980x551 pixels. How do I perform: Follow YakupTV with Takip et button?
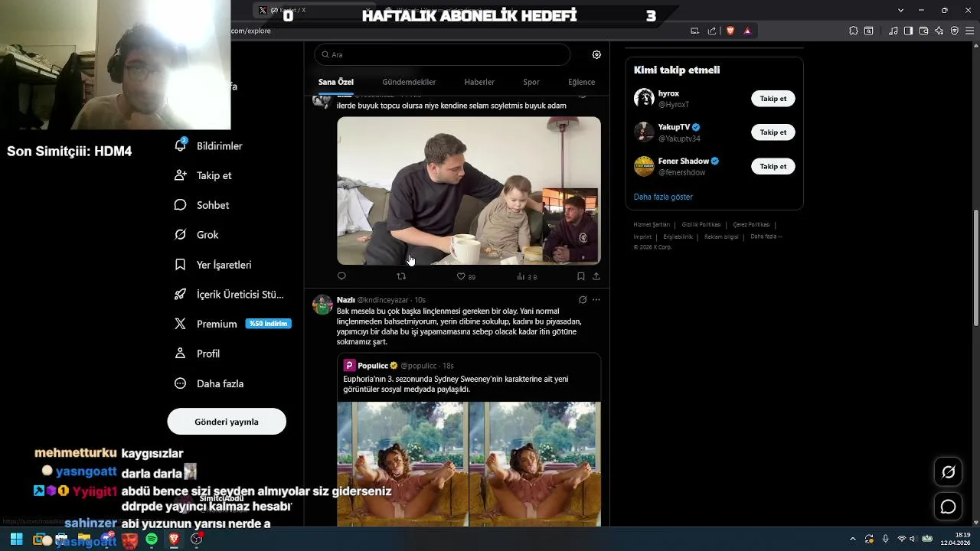coord(773,132)
